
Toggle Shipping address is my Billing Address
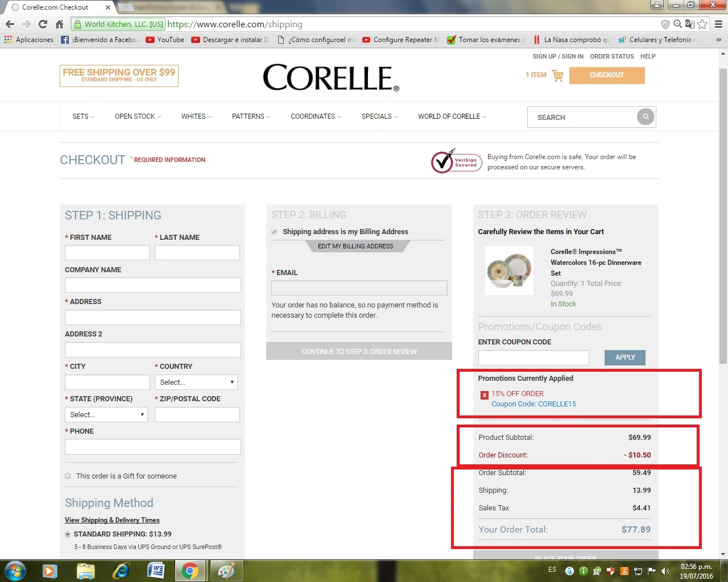tap(274, 232)
